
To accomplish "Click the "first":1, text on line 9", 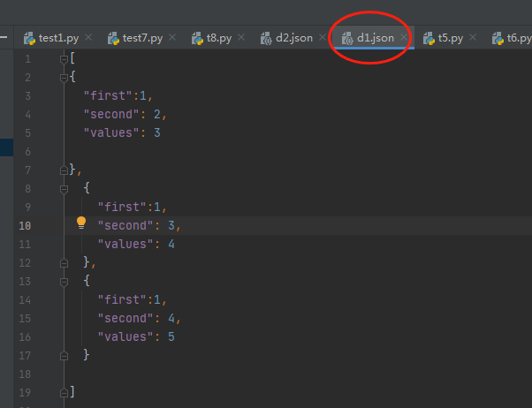I will point(133,207).
